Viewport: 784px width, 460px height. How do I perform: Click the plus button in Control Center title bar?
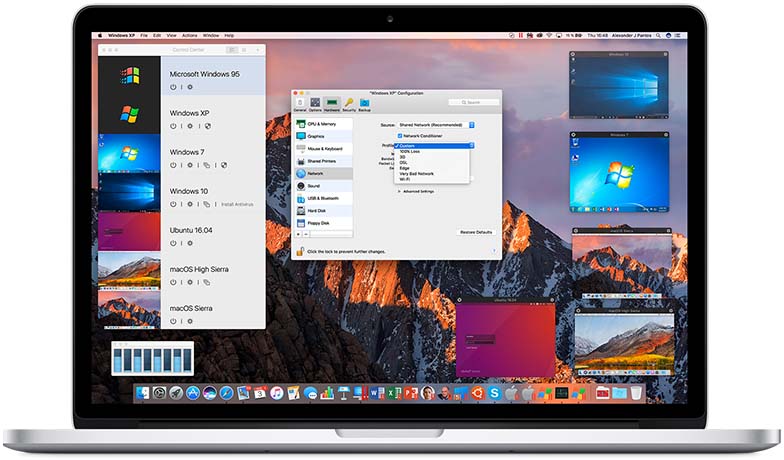point(258,50)
